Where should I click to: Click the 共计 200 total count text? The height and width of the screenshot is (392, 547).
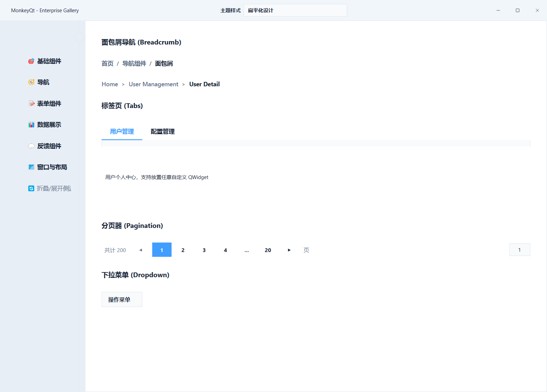pos(115,250)
